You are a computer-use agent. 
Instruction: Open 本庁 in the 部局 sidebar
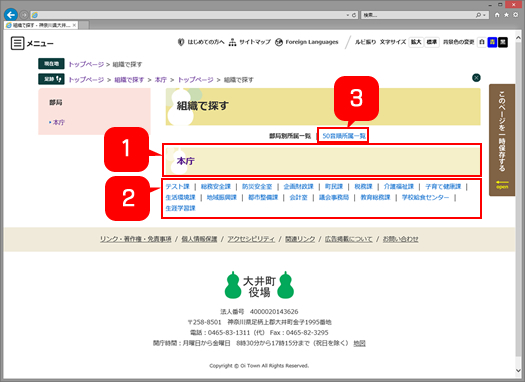(x=59, y=123)
